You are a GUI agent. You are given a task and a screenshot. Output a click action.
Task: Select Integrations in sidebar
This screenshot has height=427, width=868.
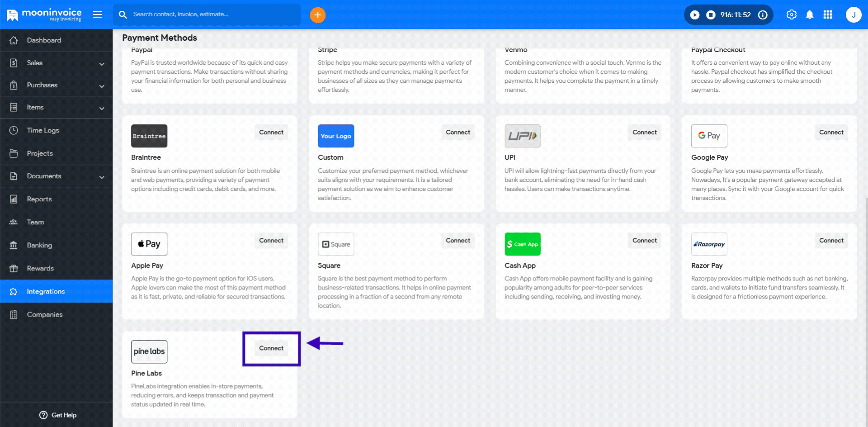point(56,291)
